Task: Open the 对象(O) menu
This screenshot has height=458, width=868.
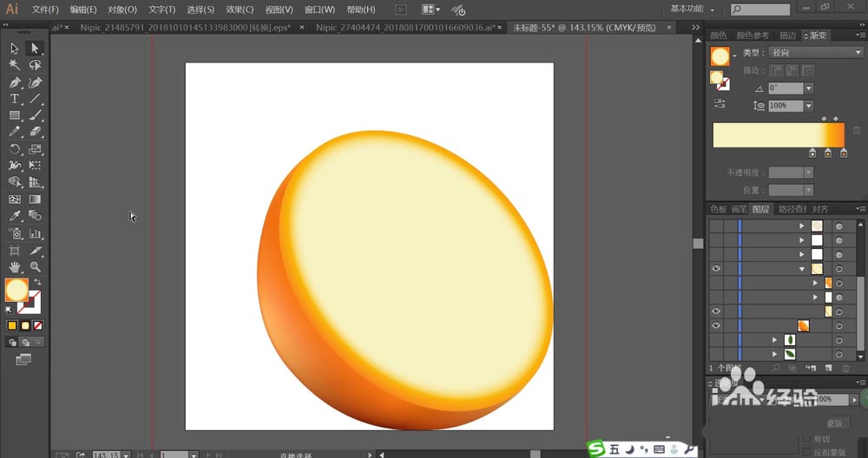Action: click(x=122, y=10)
